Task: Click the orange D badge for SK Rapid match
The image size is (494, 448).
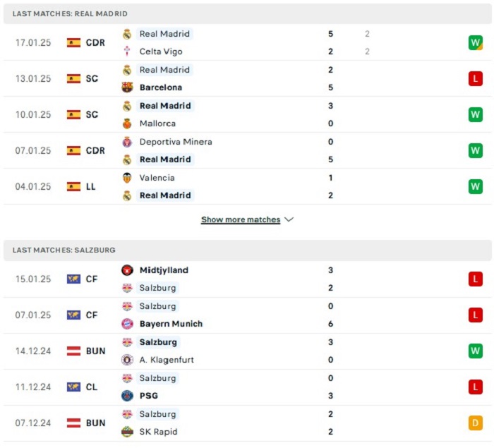Action: pyautogui.click(x=476, y=423)
